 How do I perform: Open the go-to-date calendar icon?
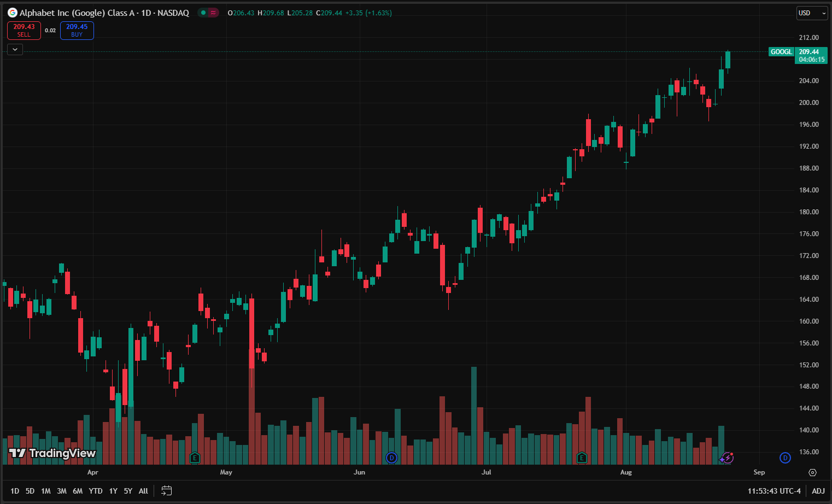(167, 491)
